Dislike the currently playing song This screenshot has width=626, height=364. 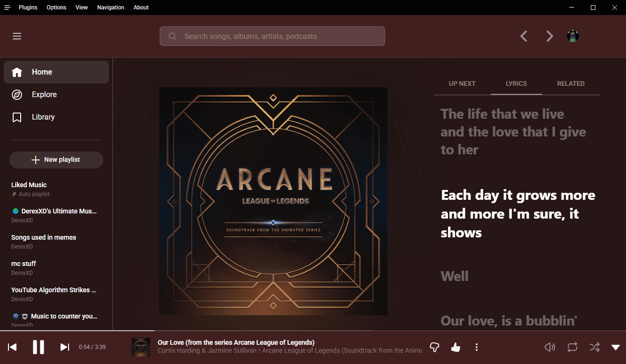[434, 347]
